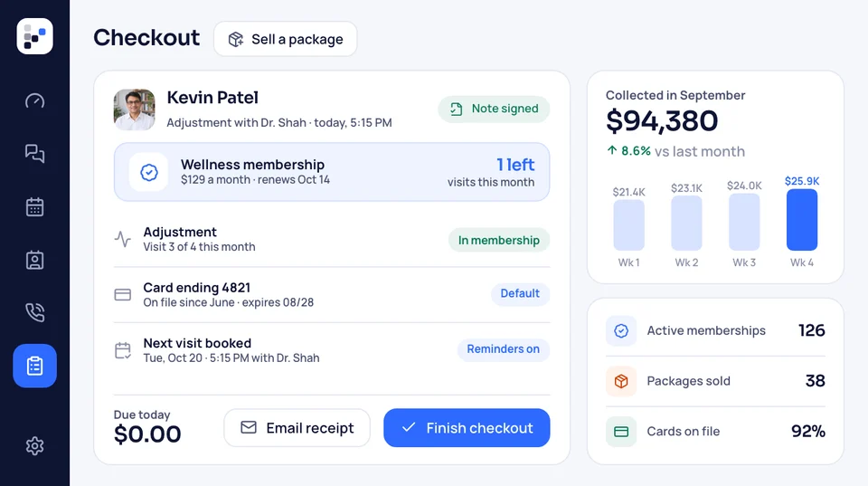Screen dimensions: 868x486
Task: Click the Cards on file 92% value
Action: click(808, 431)
